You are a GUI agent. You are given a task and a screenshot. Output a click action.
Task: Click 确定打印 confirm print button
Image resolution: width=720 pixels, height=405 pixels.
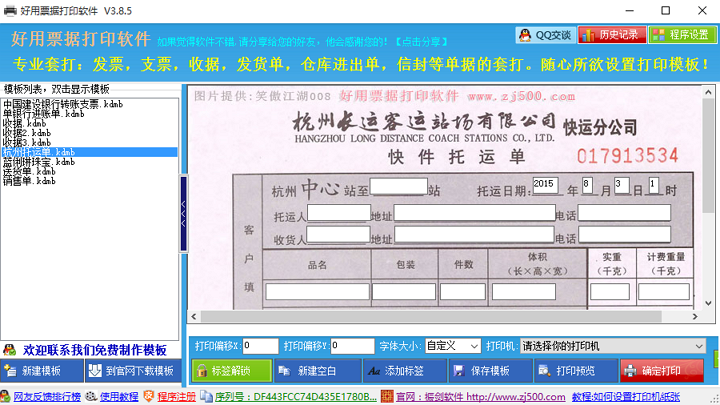point(662,371)
